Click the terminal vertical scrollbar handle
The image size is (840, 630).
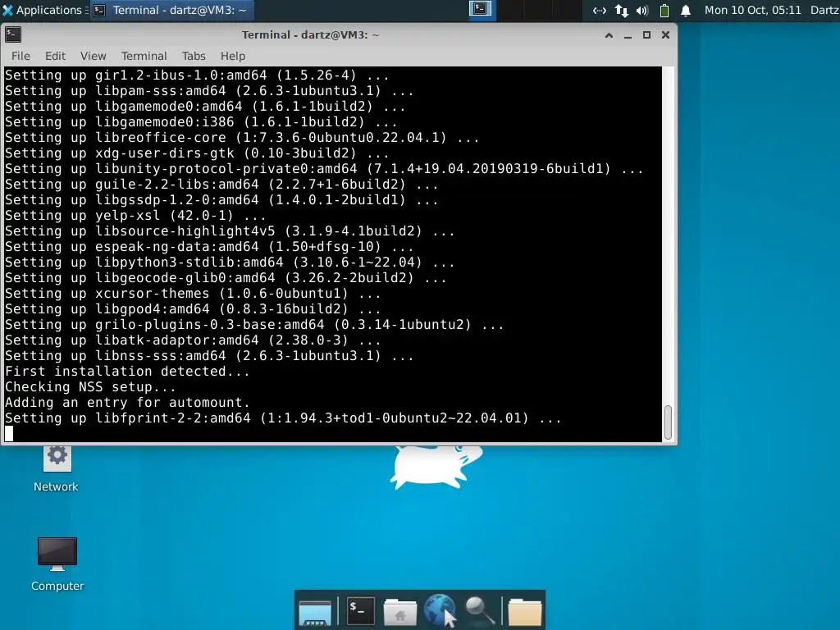click(x=668, y=422)
